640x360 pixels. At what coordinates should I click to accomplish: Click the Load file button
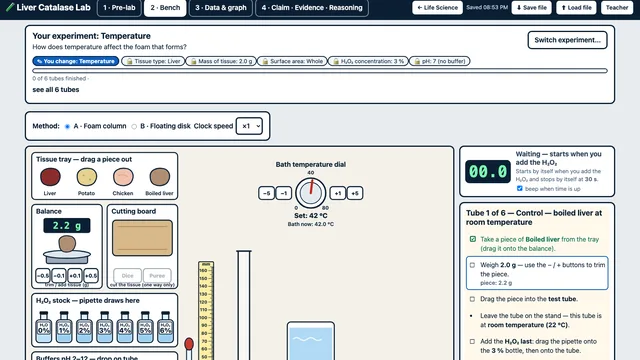[576, 7]
